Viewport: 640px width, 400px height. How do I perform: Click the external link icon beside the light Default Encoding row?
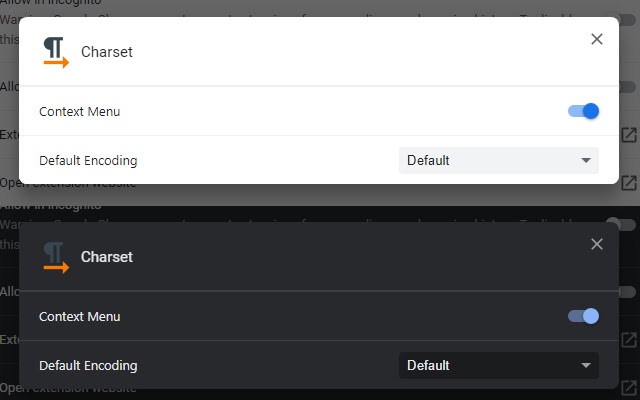[x=629, y=183]
